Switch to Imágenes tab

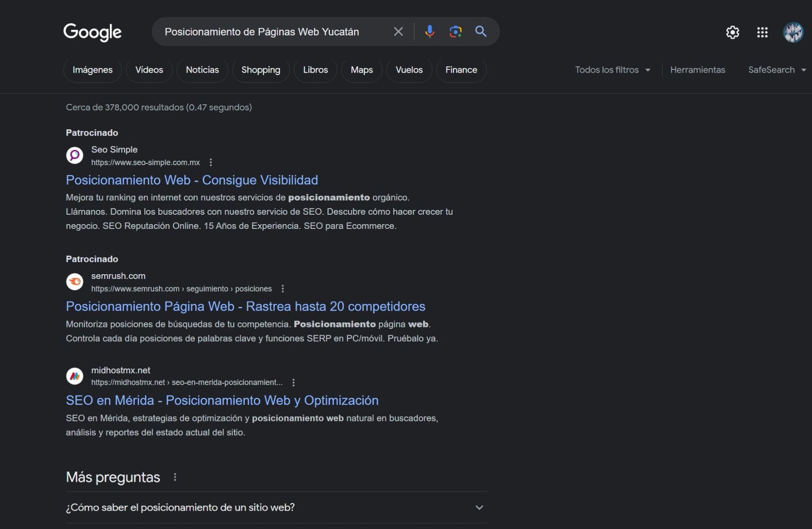(x=92, y=70)
